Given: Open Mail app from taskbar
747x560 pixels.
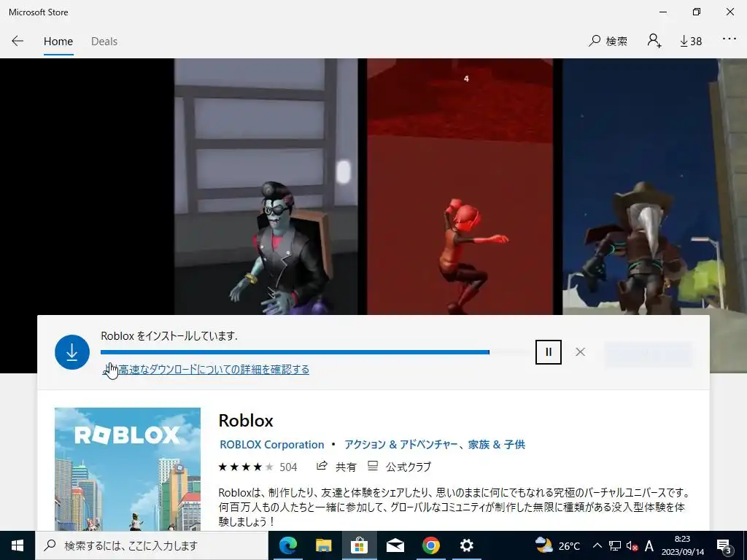Looking at the screenshot, I should tap(395, 545).
